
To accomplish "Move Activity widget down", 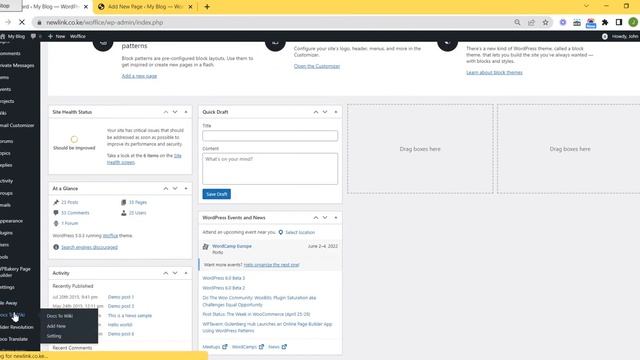I will pyautogui.click(x=175, y=273).
